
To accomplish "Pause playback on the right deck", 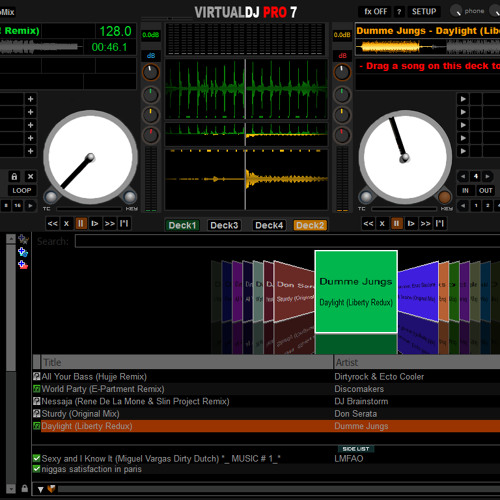I will coord(396,223).
